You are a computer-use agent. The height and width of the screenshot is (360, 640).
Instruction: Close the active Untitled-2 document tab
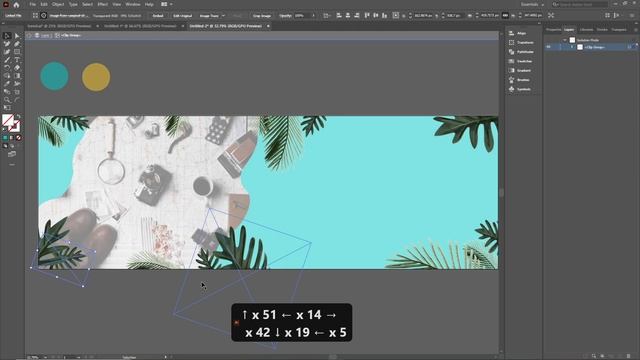[x=268, y=26]
